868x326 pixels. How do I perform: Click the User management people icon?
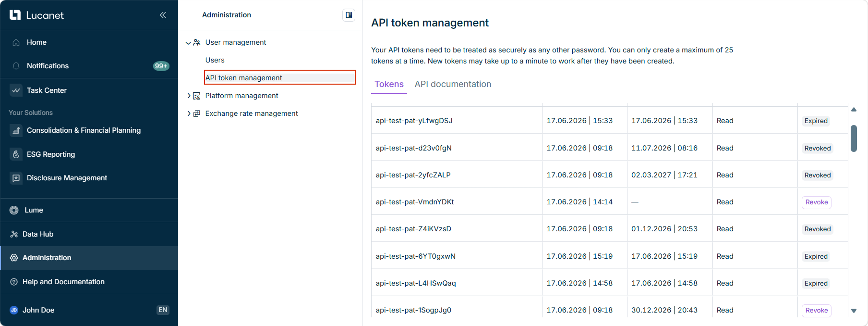coord(196,42)
